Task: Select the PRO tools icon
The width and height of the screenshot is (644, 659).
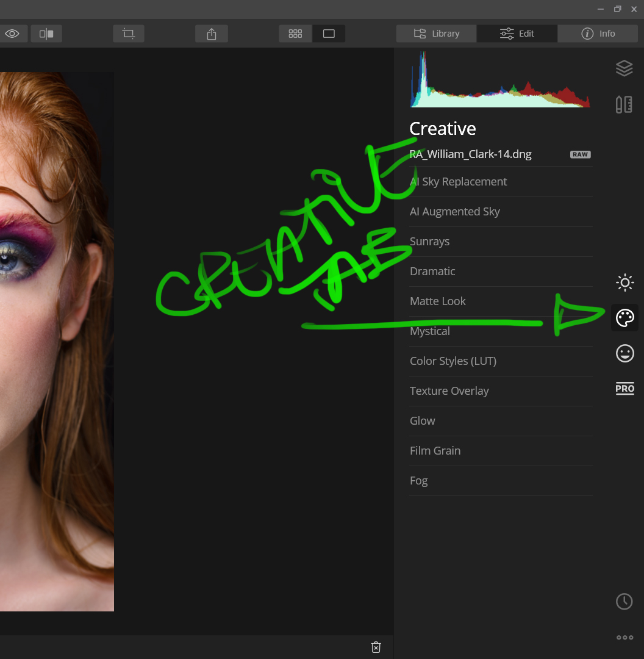Action: (x=624, y=388)
